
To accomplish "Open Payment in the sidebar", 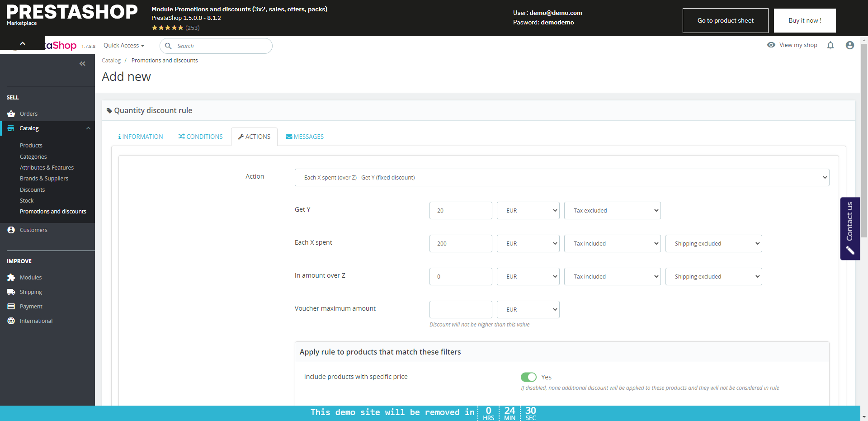I will click(x=31, y=307).
